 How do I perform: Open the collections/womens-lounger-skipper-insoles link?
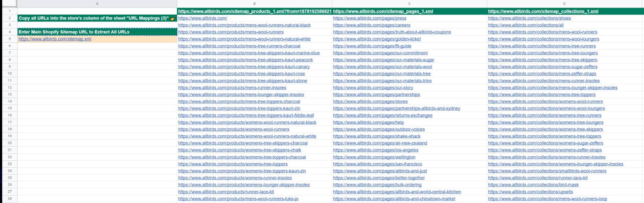coord(556,164)
